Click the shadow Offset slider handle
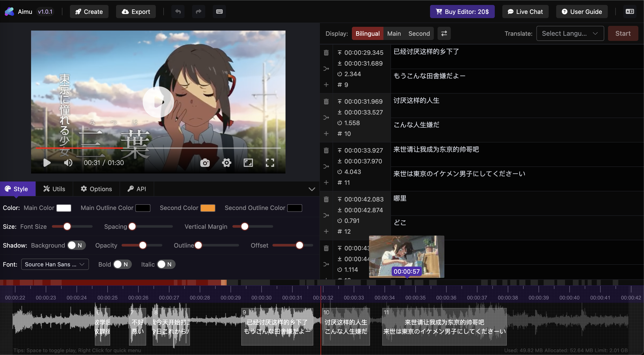644x355 pixels. pos(299,245)
